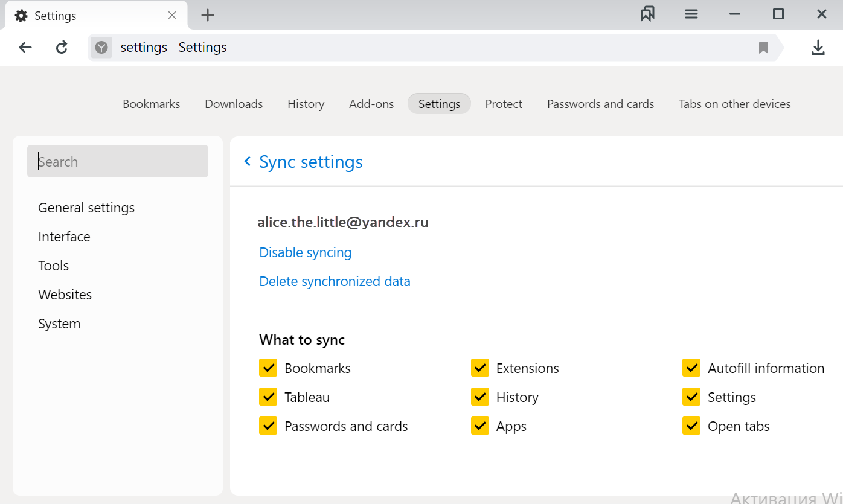Click the What to sync heading
843x504 pixels.
tap(302, 339)
